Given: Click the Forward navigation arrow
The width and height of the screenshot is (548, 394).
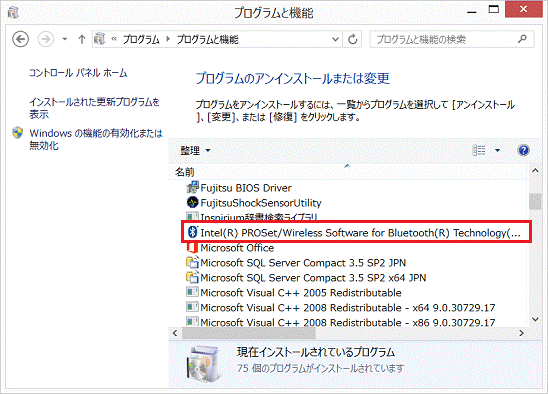Looking at the screenshot, I should point(45,39).
